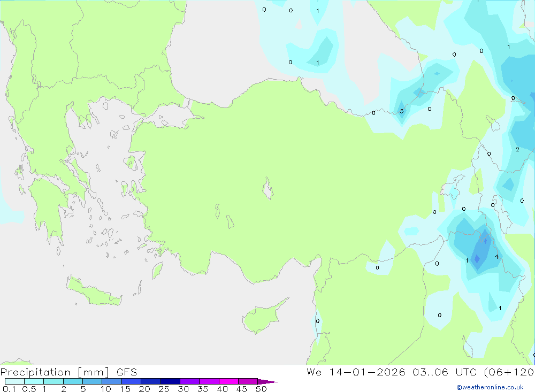Click the '10' legend scale label

coord(106,389)
